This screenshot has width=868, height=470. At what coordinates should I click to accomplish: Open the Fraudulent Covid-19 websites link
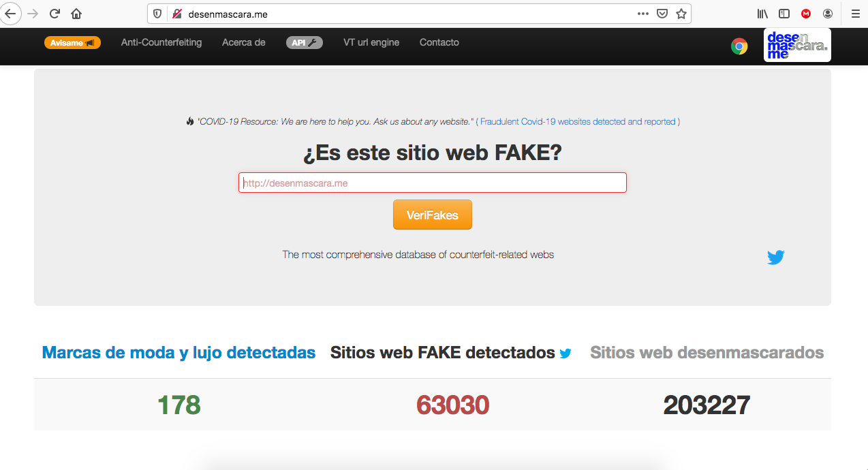coord(578,122)
